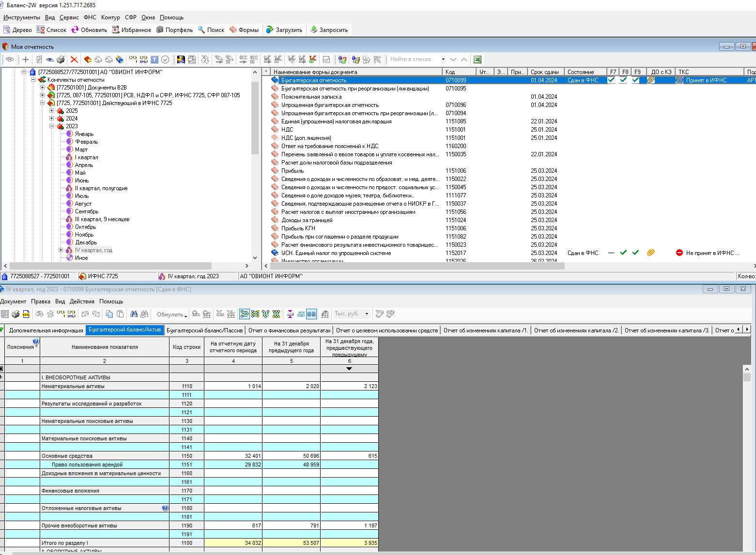
Task: Click the help icon beside Отложенные налоговые активы
Action: click(165, 508)
